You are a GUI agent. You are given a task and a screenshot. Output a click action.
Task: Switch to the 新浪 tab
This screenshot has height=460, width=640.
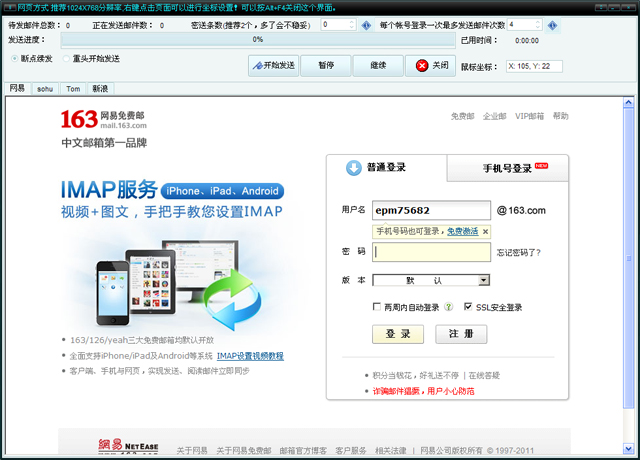[100, 89]
